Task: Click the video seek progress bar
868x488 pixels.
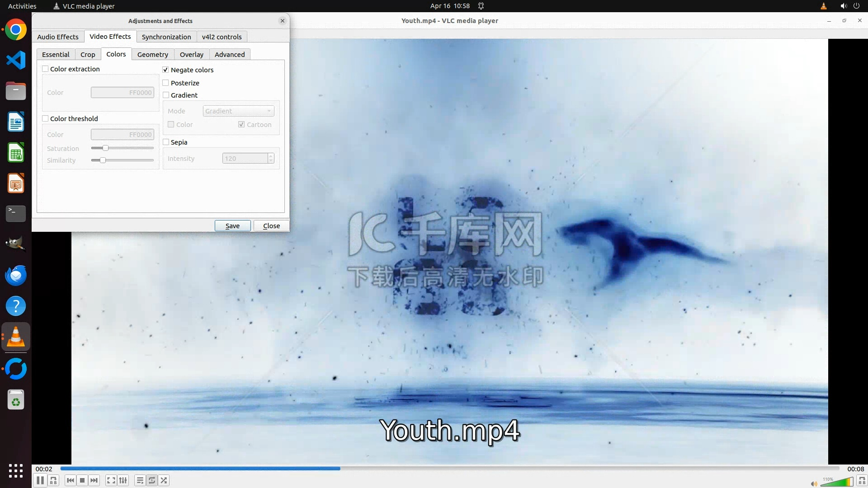Action: tap(449, 469)
